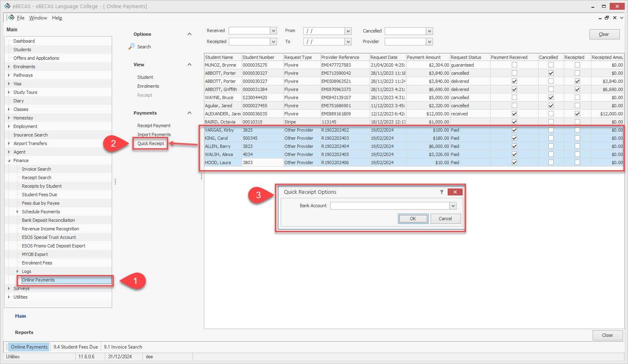The image size is (628, 364).
Task: Switch to the 9.1 Invoice Search tab
Action: (123, 347)
